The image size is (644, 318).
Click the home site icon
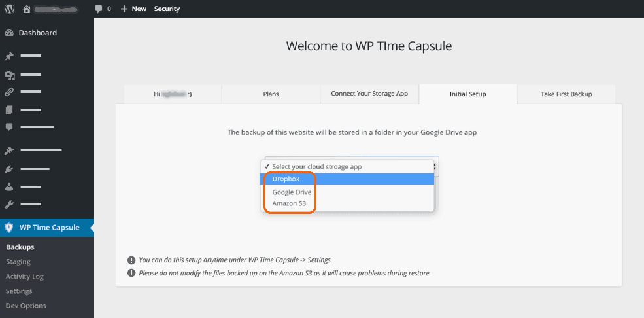(27, 9)
